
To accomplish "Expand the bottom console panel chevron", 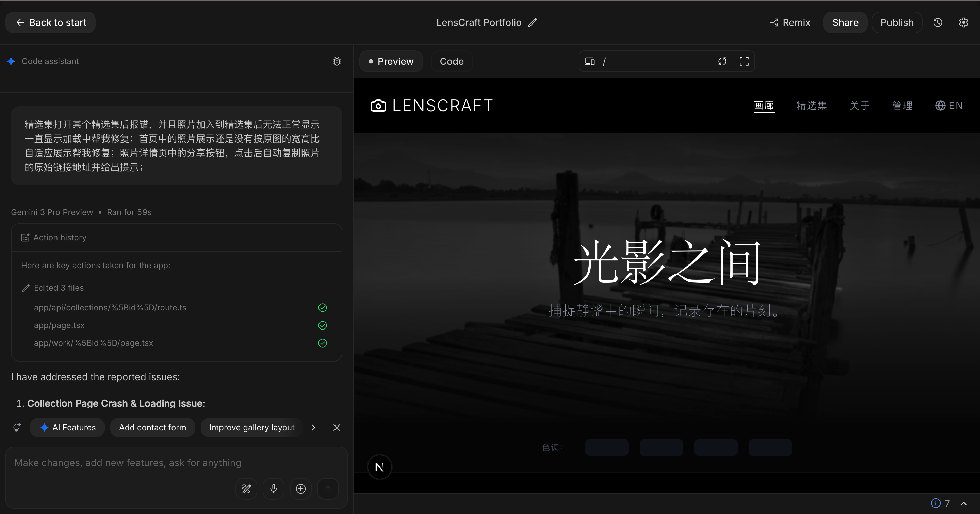I will (x=963, y=504).
